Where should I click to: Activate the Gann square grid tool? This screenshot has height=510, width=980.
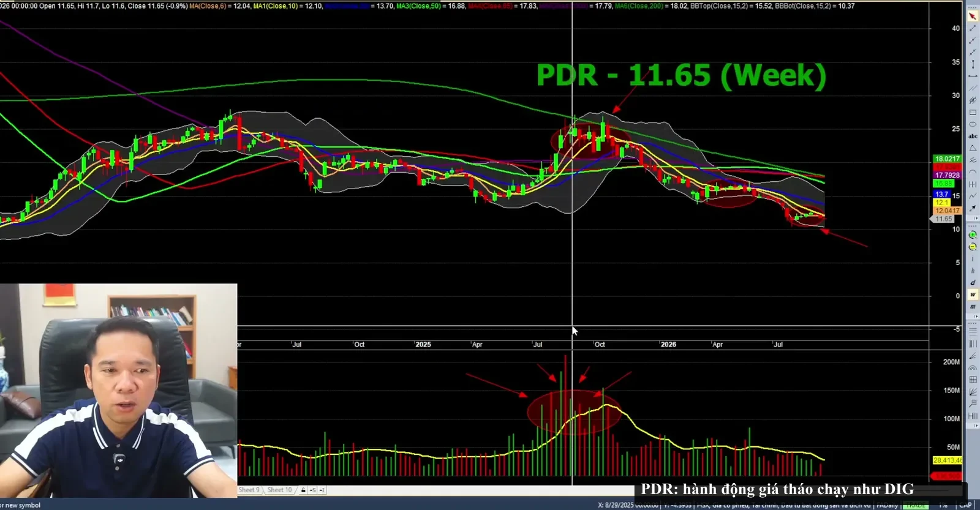[973, 380]
